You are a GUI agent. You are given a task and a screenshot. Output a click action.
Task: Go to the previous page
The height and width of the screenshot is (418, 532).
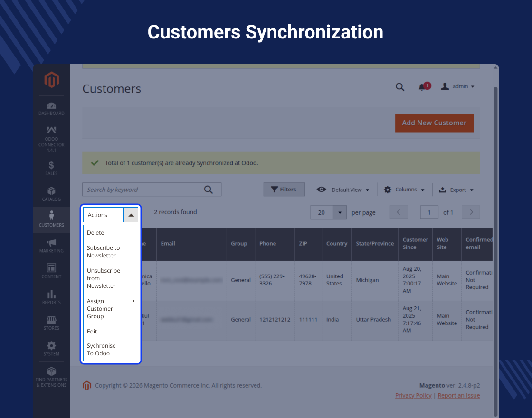point(399,212)
